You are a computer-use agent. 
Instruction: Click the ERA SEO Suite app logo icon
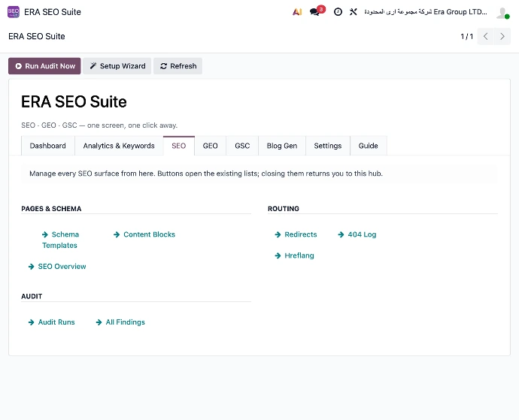(14, 12)
